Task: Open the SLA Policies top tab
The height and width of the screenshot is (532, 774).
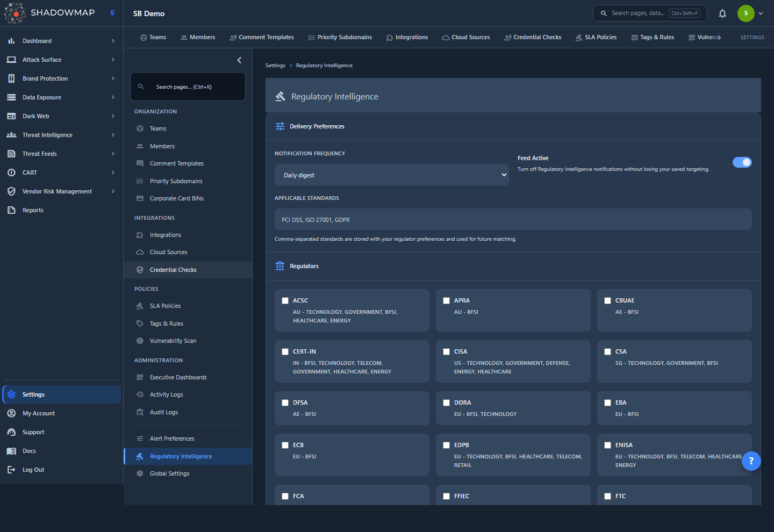Action: pyautogui.click(x=596, y=38)
